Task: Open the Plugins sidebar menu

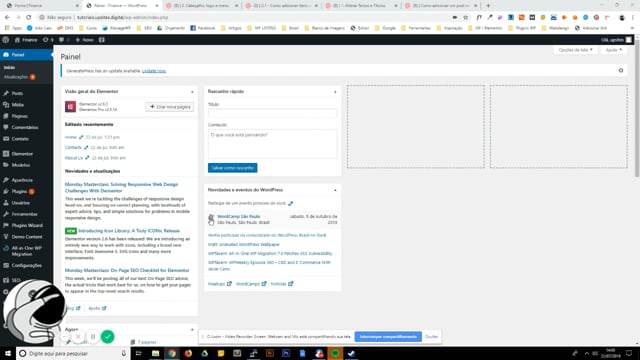Action: (x=19, y=191)
